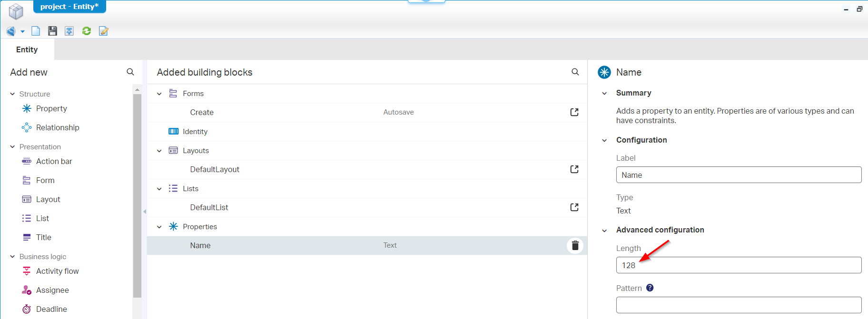Collapse the Forms node

(x=159, y=94)
